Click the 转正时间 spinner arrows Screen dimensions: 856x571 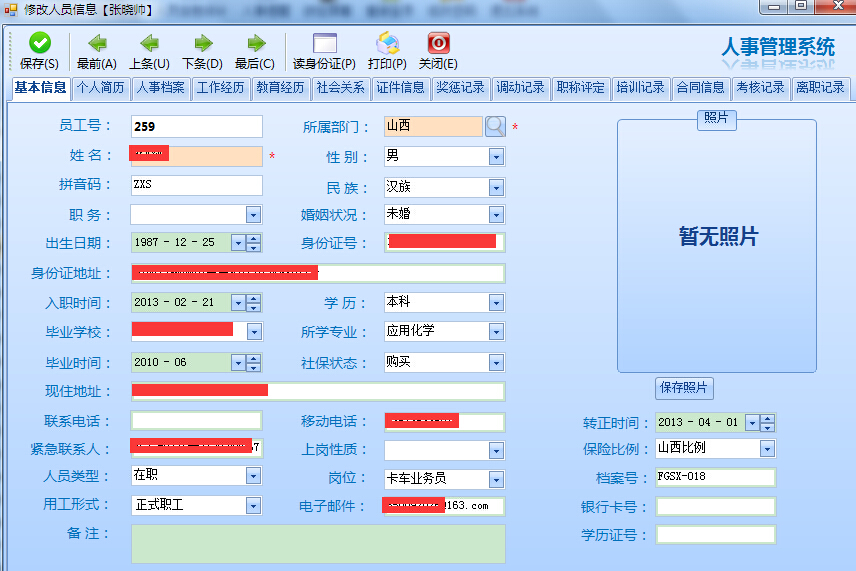768,423
